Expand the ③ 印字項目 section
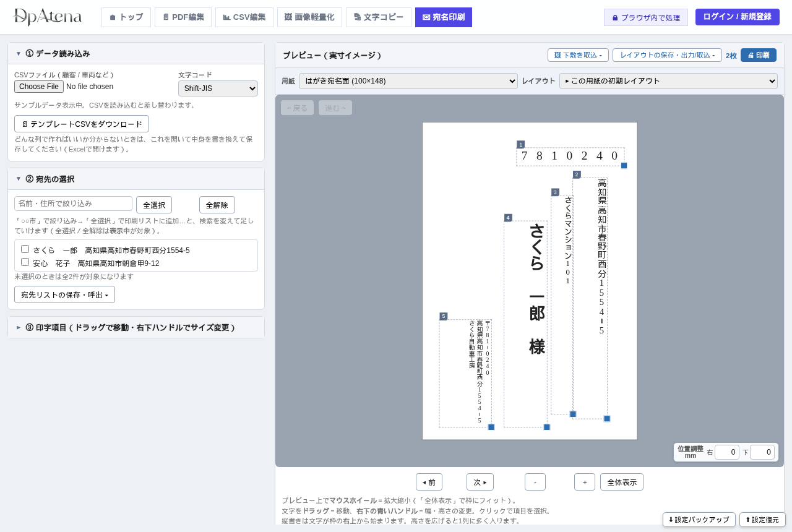 coord(136,327)
